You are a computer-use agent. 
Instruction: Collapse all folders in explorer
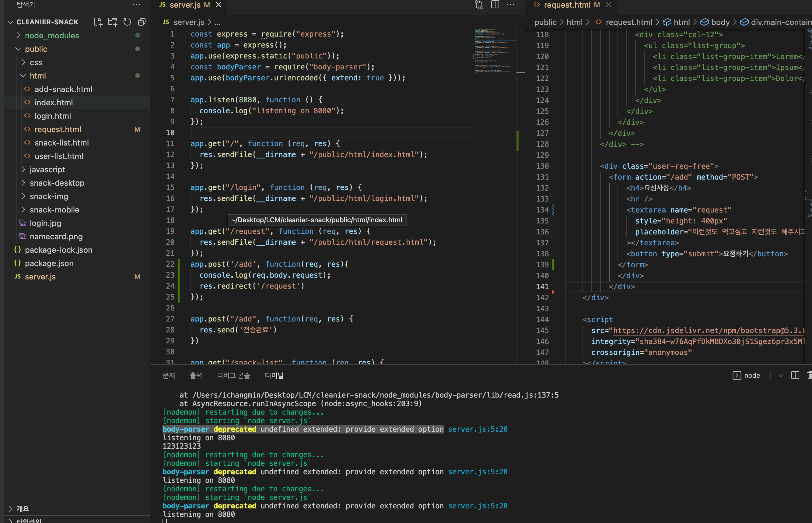[x=142, y=22]
